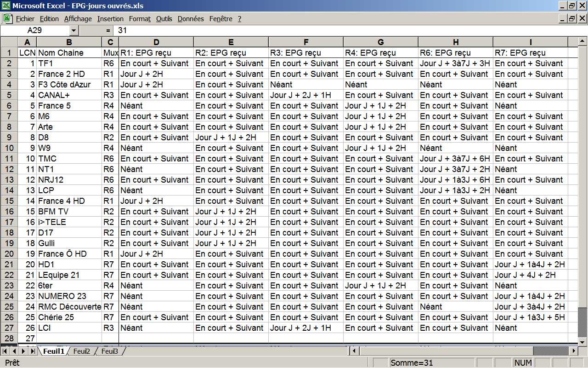
Task: Select the cell 'France Ô HD'
Action: (69, 254)
